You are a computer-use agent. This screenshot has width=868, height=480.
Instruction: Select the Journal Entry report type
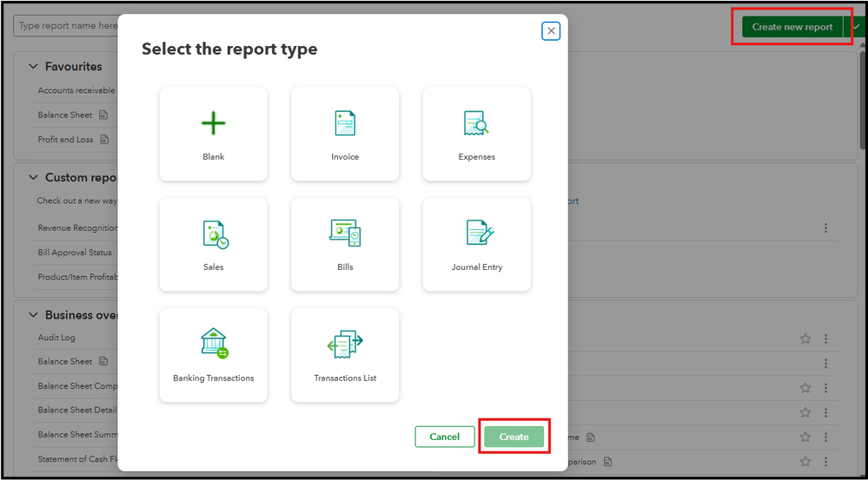coord(477,245)
